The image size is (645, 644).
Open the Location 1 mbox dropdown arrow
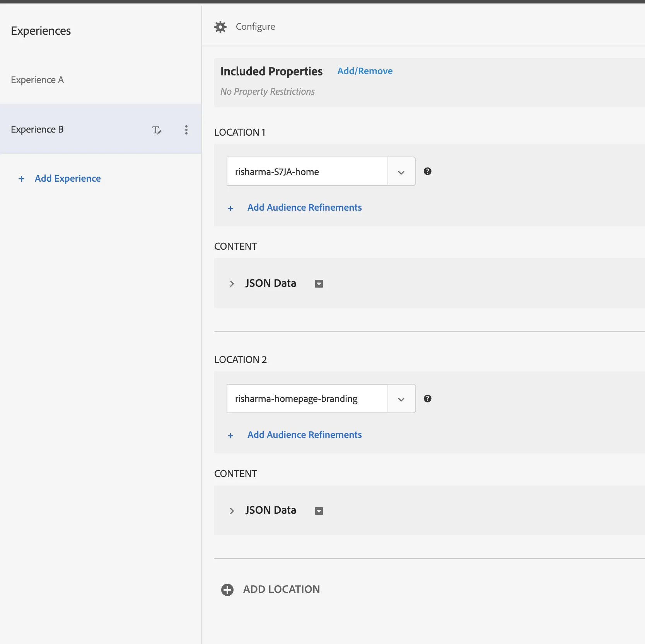[401, 172]
